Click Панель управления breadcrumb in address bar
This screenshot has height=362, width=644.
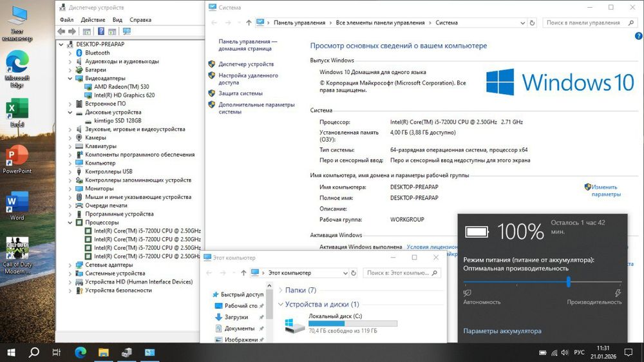299,23
